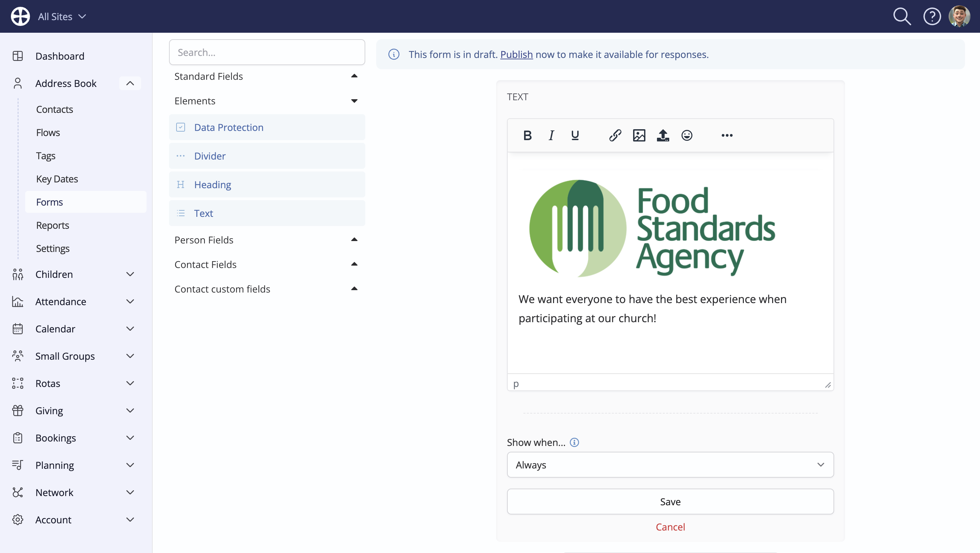Open the user profile avatar menu
This screenshot has width=980, height=553.
pos(959,16)
